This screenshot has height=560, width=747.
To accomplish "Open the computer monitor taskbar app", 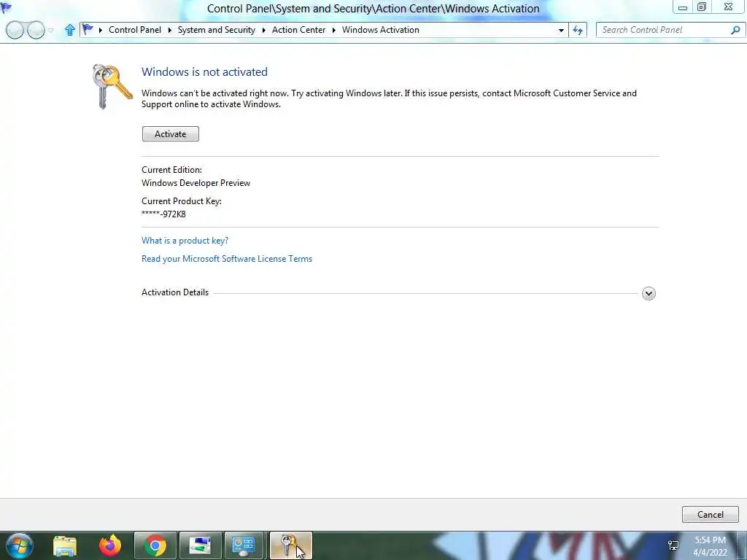I will (200, 545).
